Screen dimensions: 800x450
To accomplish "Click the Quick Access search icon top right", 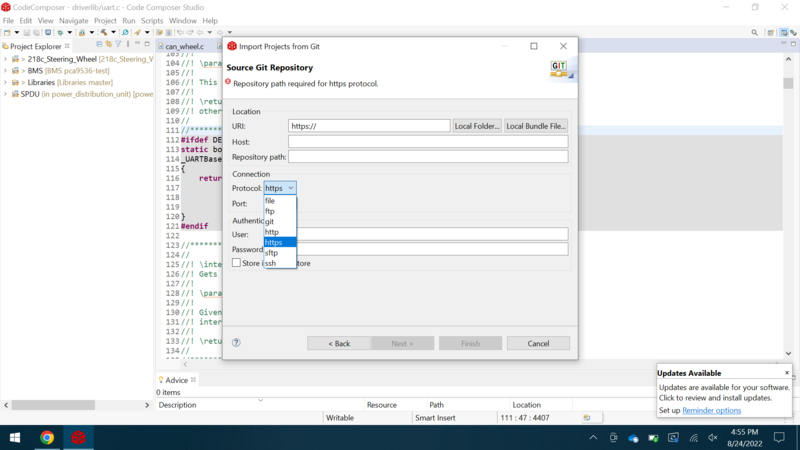I will coord(755,33).
